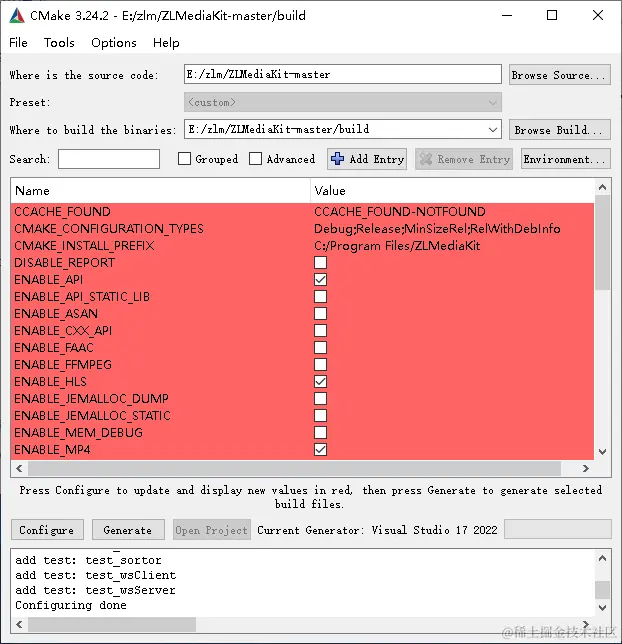Select the CCACHE_FOUND entry name
Viewport: 622px width, 644px height.
[62, 212]
